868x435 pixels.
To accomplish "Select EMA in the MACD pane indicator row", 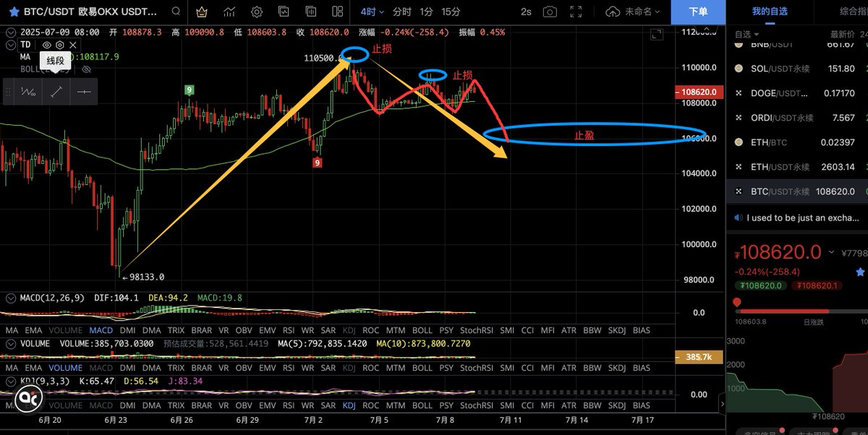I will coord(33,330).
